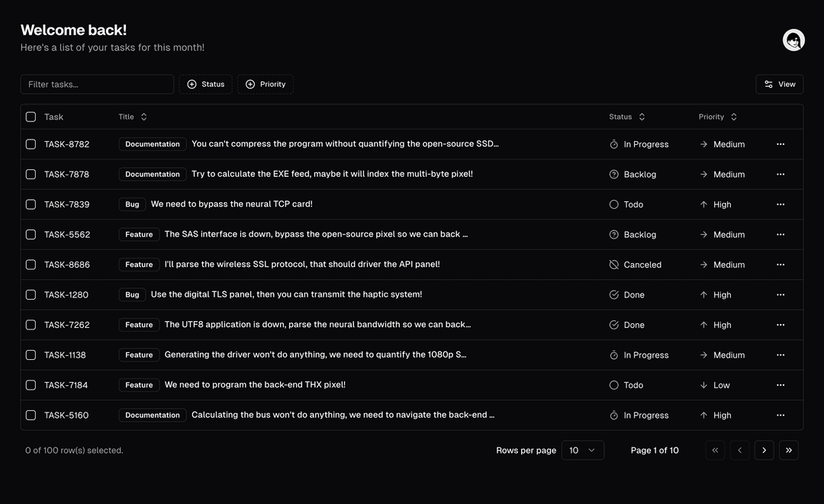
Task: Open the user avatar in the top right
Action: (793, 39)
